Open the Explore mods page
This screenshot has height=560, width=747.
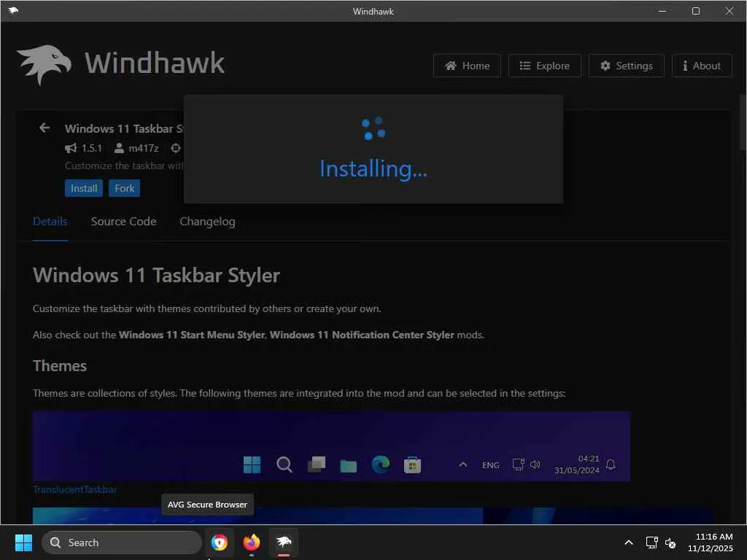544,66
